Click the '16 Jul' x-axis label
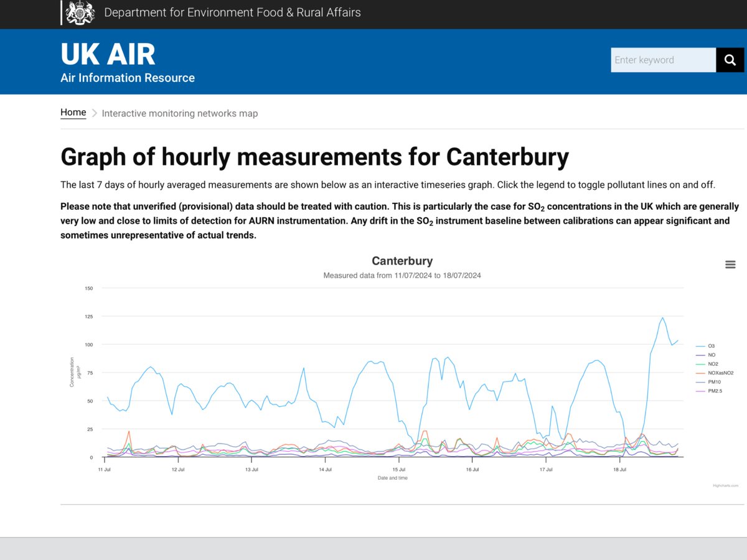Image resolution: width=747 pixels, height=560 pixels. click(472, 469)
